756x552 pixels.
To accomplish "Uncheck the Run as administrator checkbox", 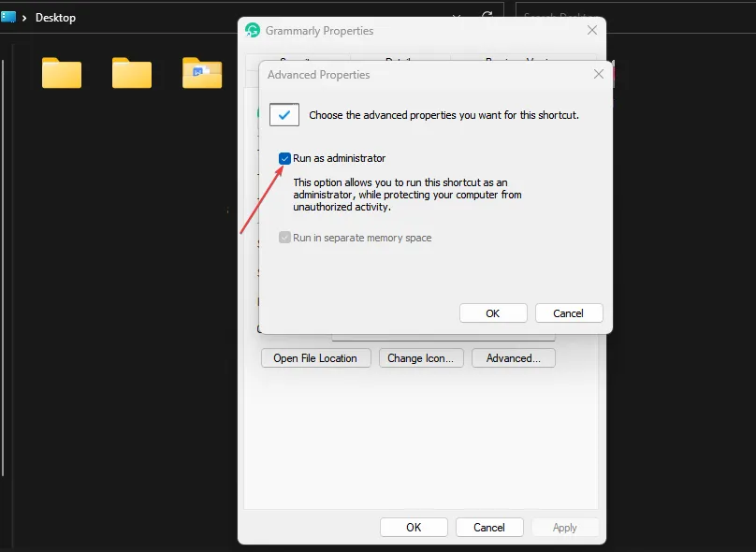I will coord(284,159).
